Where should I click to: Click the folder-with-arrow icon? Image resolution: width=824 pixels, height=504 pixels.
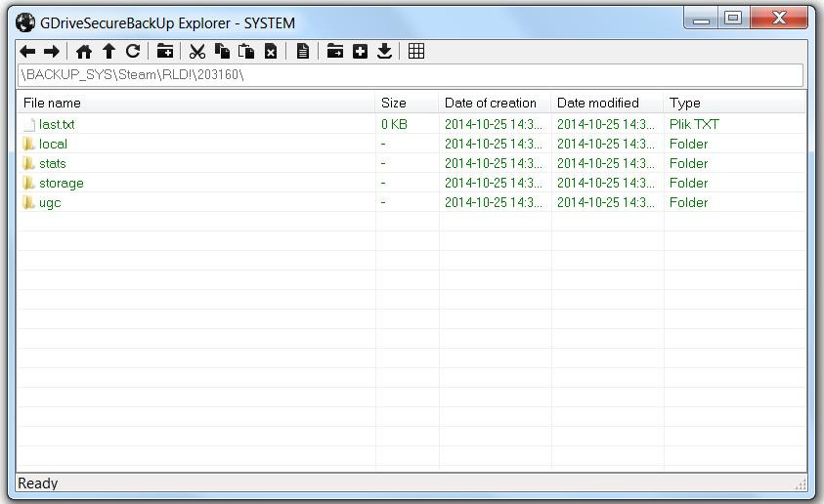click(x=335, y=52)
